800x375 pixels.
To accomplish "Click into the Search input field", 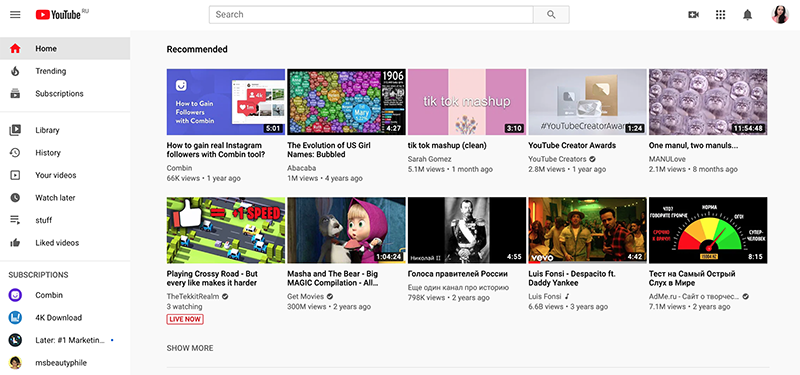I will click(371, 15).
